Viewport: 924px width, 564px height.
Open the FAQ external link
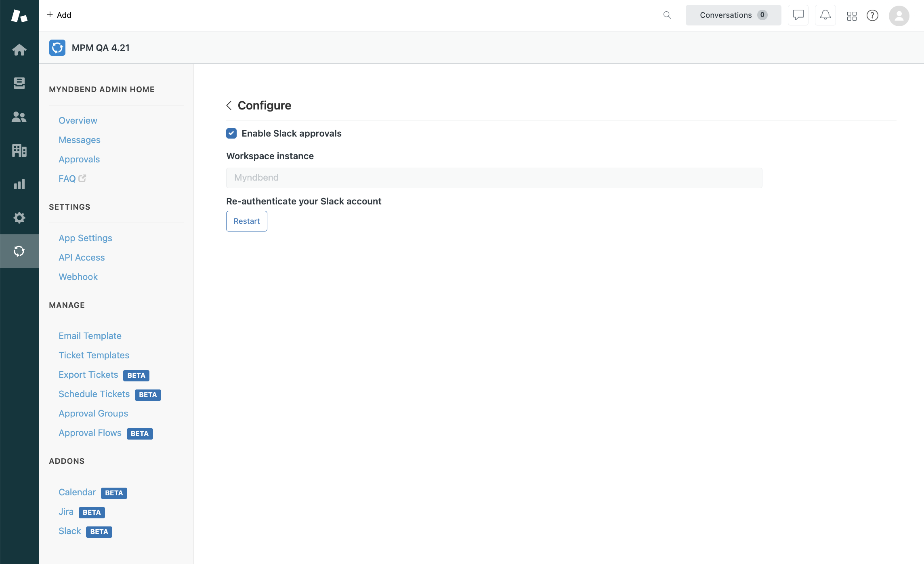(x=72, y=179)
